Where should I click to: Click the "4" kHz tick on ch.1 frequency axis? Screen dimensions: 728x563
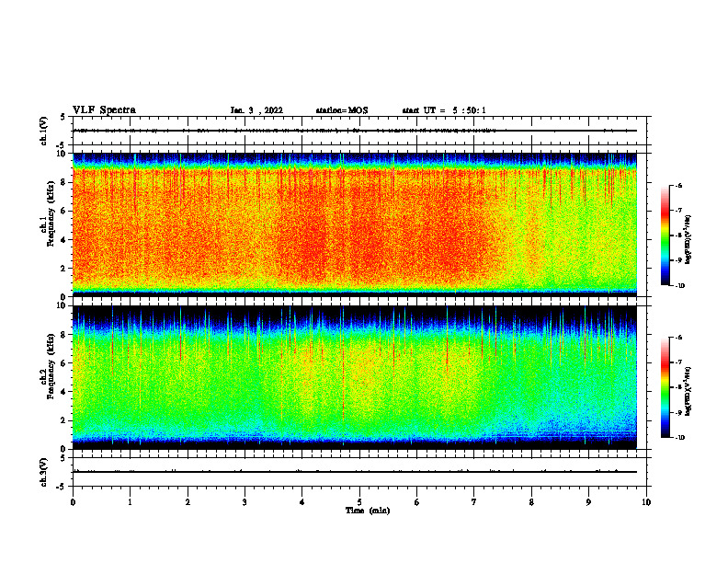64,240
